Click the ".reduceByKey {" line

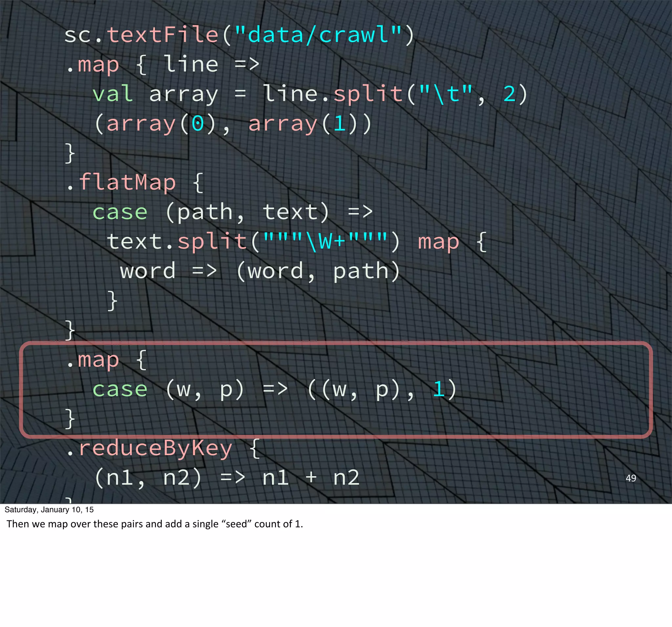(x=163, y=449)
